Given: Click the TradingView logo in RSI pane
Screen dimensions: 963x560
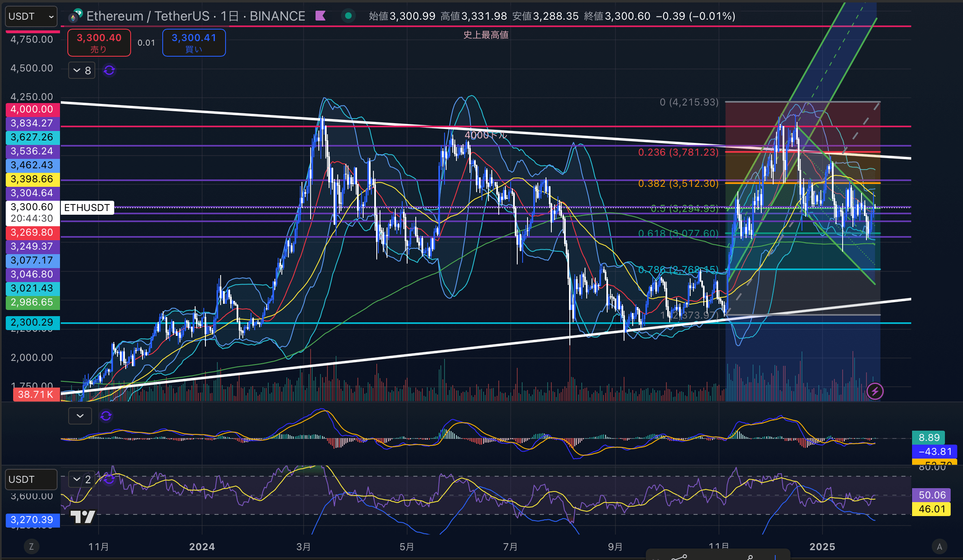Looking at the screenshot, I should pyautogui.click(x=83, y=517).
